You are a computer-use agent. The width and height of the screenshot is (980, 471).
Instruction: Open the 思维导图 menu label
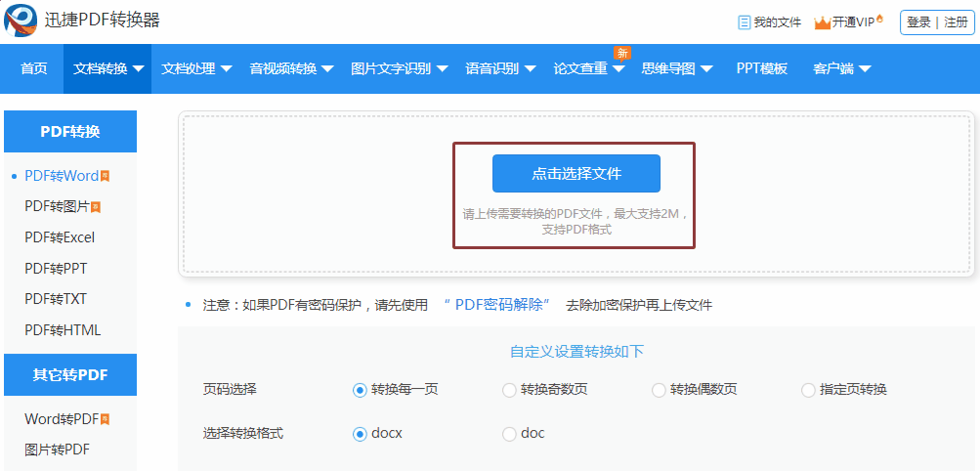click(668, 68)
